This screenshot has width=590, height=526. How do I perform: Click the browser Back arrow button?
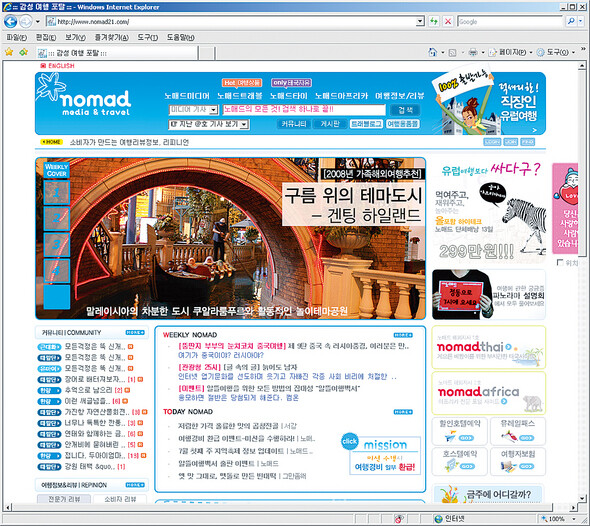(x=11, y=22)
